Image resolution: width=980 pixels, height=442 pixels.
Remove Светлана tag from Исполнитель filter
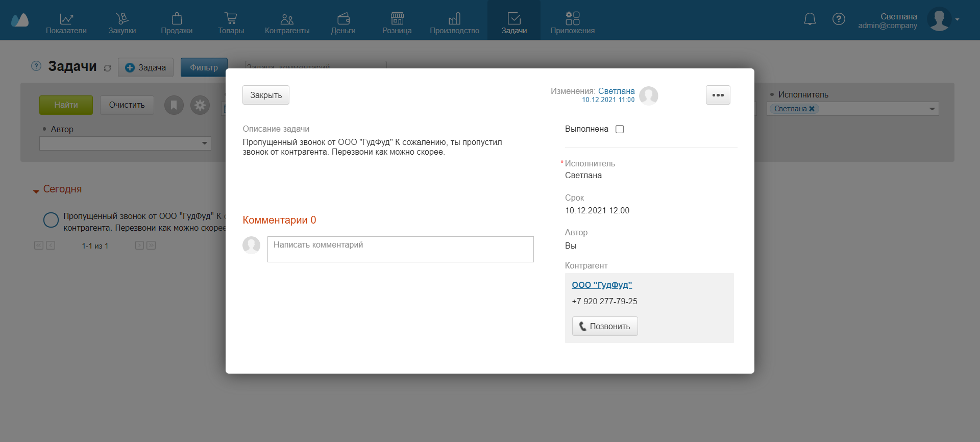pos(812,109)
